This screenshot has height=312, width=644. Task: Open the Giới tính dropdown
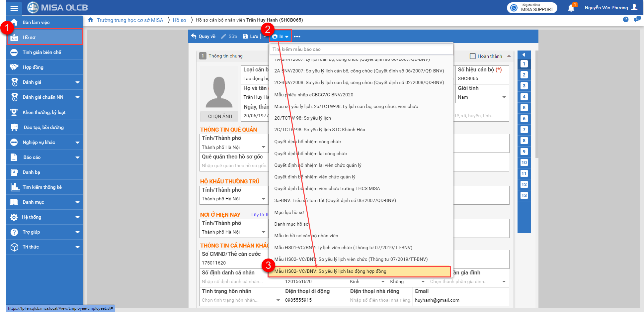pos(504,97)
